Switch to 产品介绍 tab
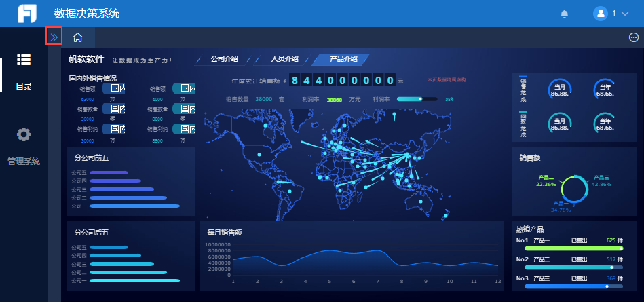644x302 pixels. pyautogui.click(x=343, y=59)
